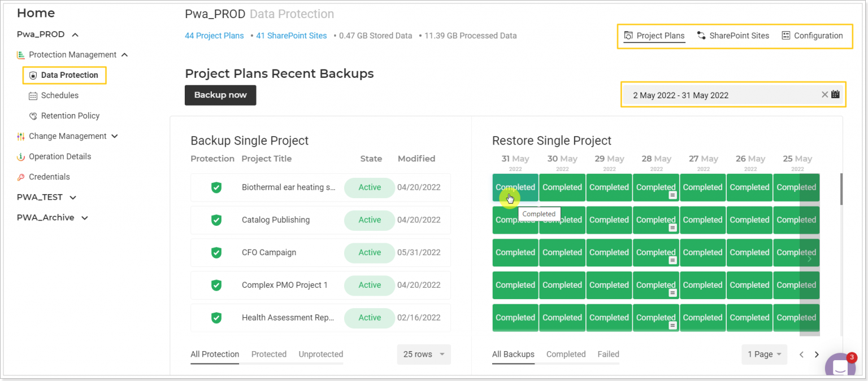Select the Credentials key icon

[x=20, y=177]
